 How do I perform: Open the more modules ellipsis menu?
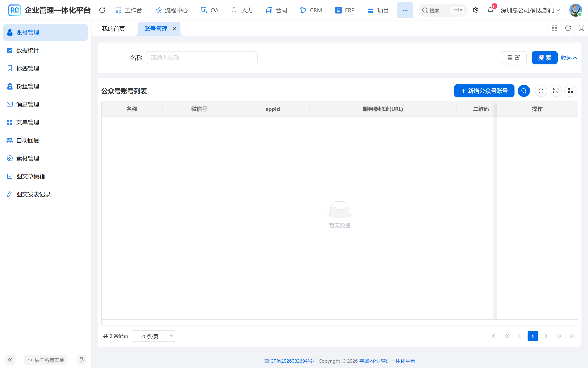tap(405, 10)
